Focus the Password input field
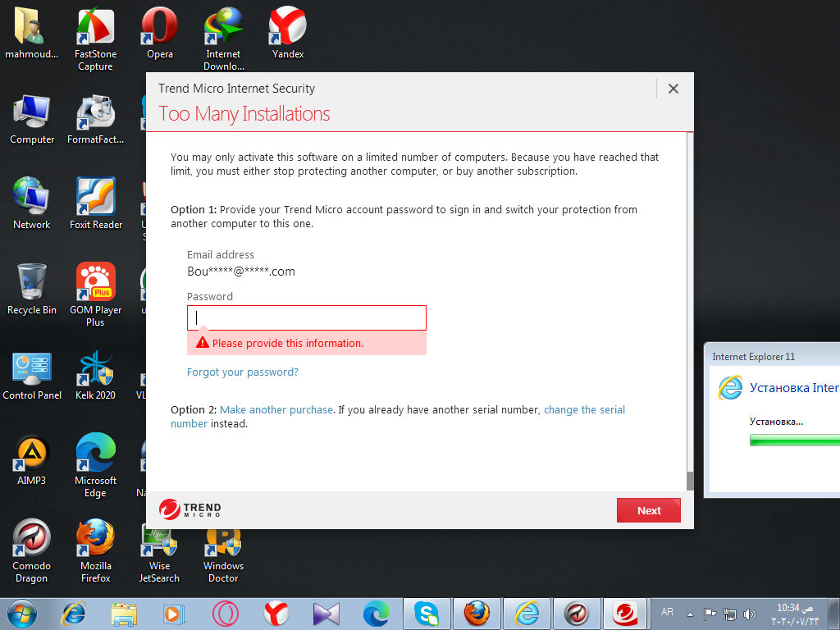840x630 pixels. 307,317
